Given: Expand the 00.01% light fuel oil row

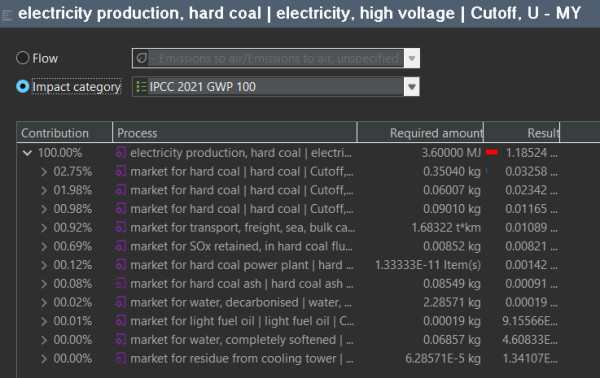Looking at the screenshot, I should [44, 321].
